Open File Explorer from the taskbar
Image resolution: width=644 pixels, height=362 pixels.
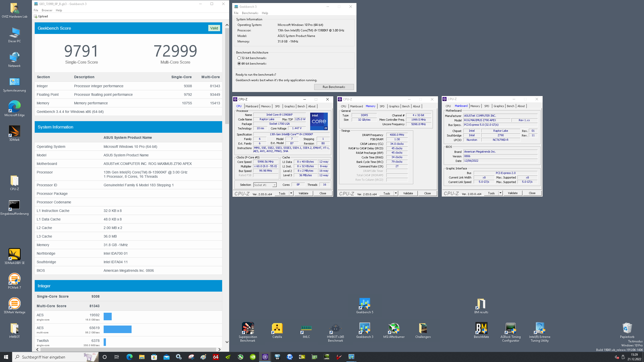[x=142, y=357]
